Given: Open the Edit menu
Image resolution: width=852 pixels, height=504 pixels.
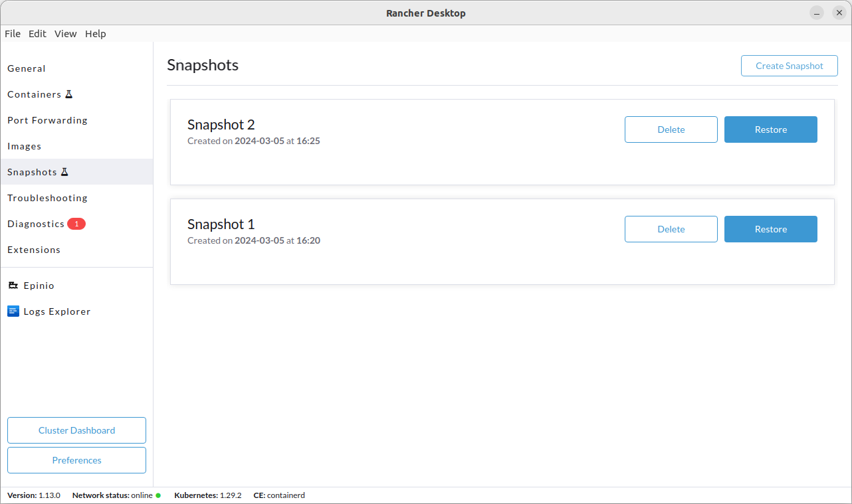Looking at the screenshot, I should [37, 34].
